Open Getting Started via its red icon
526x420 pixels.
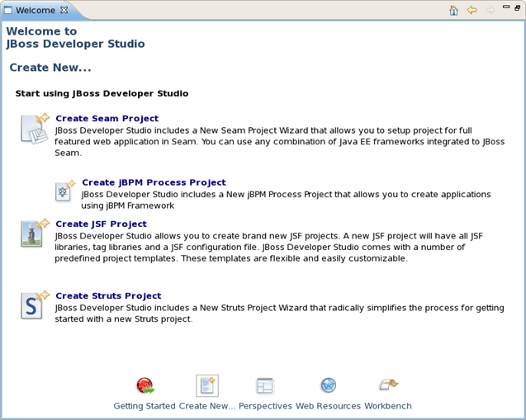click(x=145, y=385)
